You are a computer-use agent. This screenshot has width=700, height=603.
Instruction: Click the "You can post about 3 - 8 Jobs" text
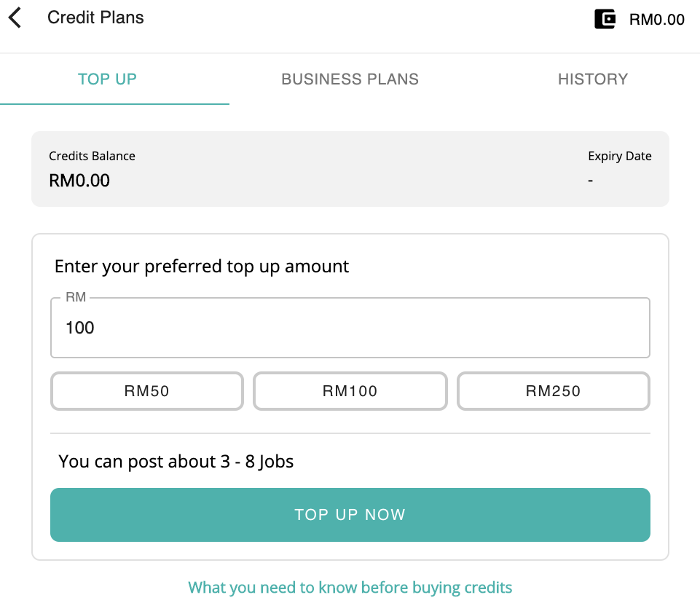pyautogui.click(x=176, y=461)
